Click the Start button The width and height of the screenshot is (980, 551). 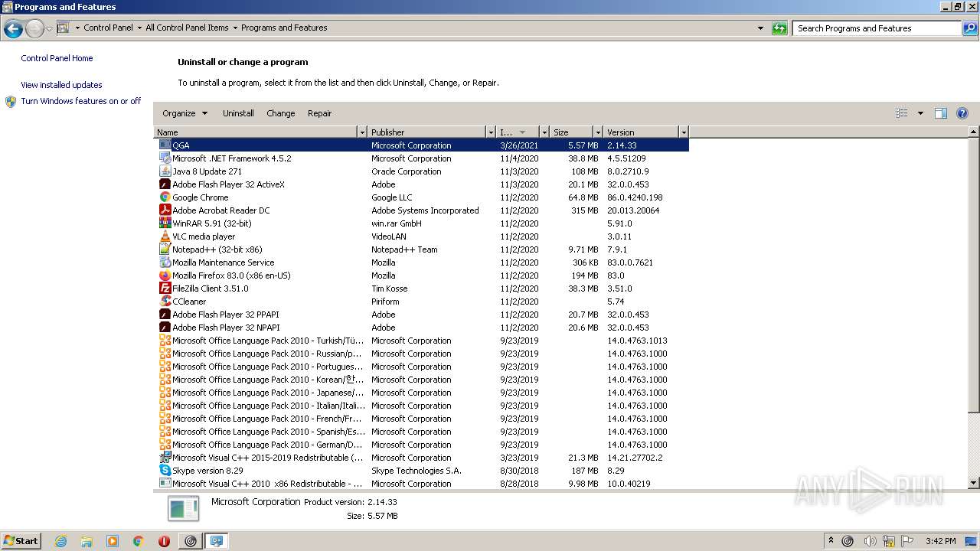21,540
